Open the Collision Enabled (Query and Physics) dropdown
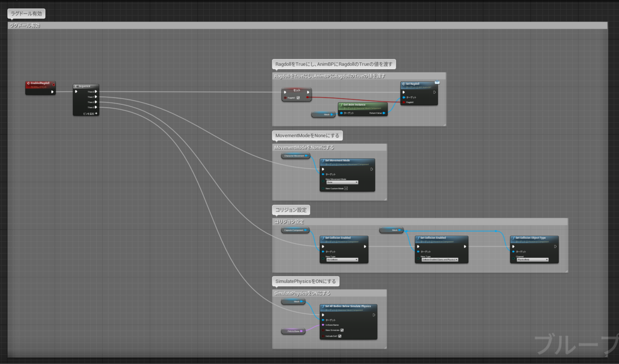619x364 pixels. click(x=439, y=260)
